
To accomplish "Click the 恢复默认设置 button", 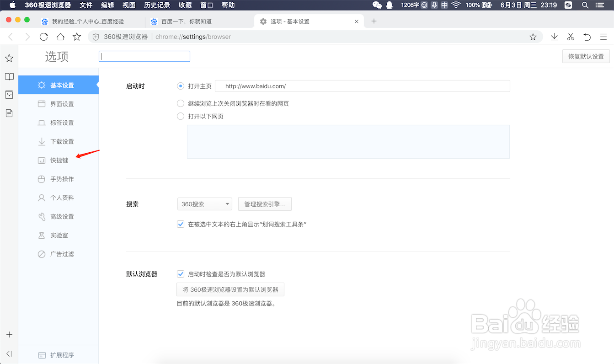I will click(x=586, y=56).
